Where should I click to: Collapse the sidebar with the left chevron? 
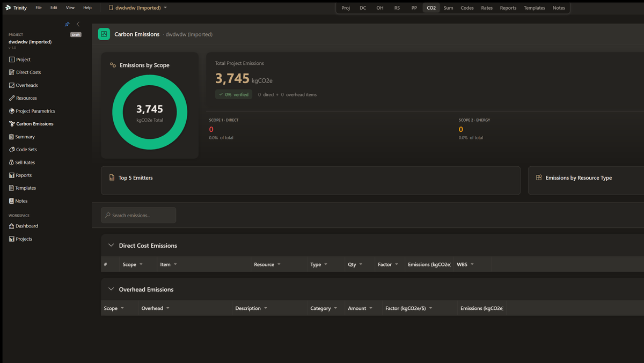click(78, 24)
